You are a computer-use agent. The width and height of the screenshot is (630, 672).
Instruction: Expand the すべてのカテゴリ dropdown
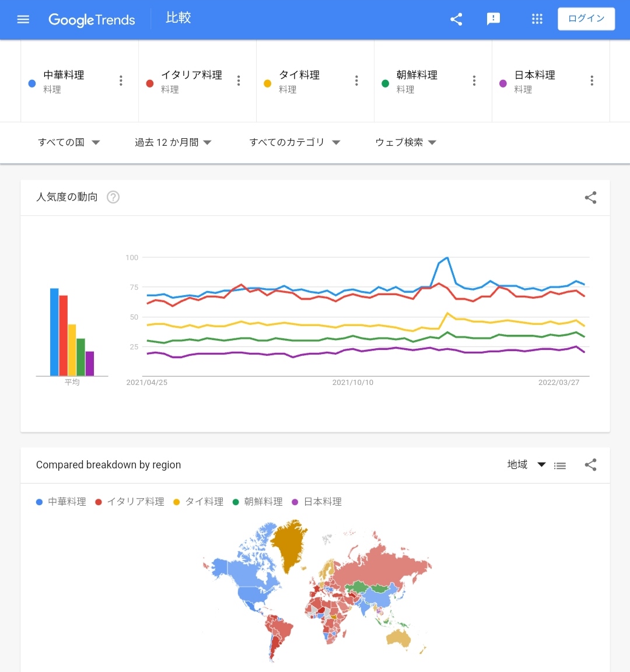pyautogui.click(x=295, y=142)
